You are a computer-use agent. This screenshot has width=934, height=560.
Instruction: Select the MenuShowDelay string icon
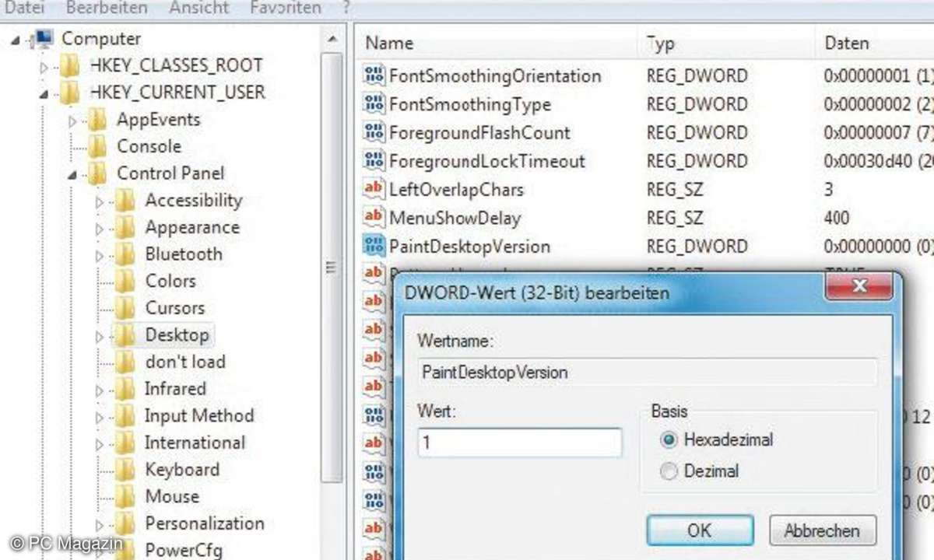click(374, 218)
